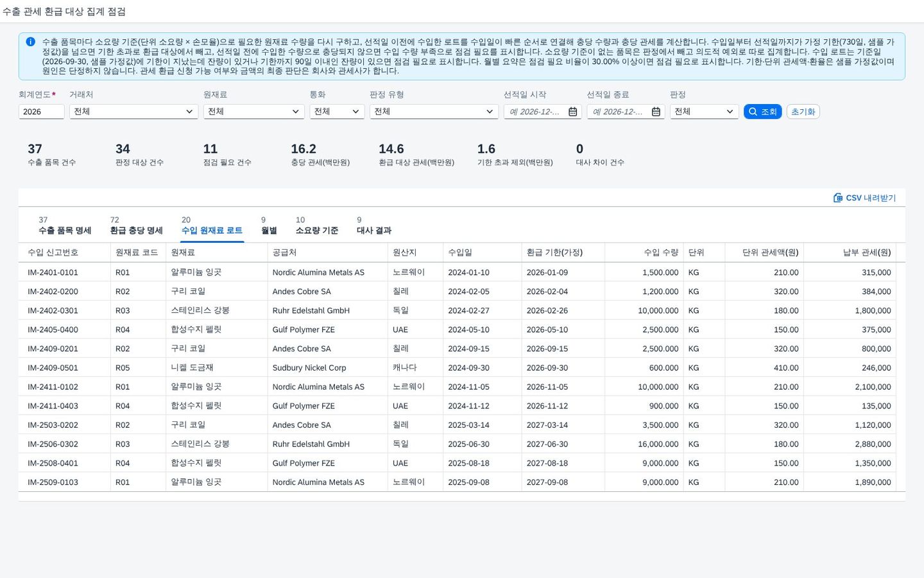Click the 납부 관세(원) column header
Viewport: 924px width, 578px height.
coord(850,252)
